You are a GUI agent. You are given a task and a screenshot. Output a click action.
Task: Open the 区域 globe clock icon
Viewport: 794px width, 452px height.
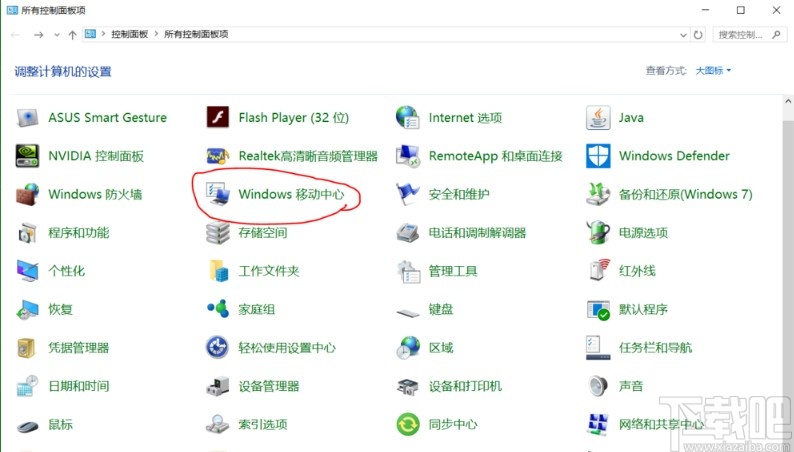coord(408,348)
